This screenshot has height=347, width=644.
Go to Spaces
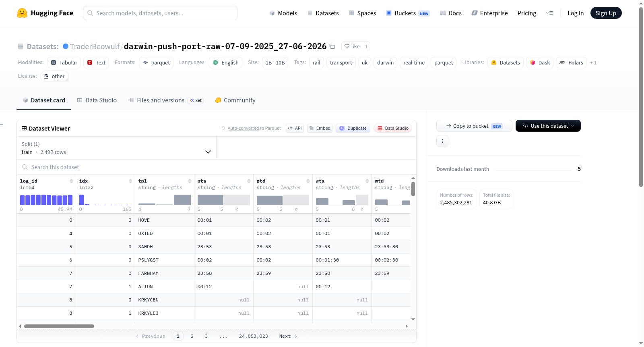pyautogui.click(x=362, y=13)
